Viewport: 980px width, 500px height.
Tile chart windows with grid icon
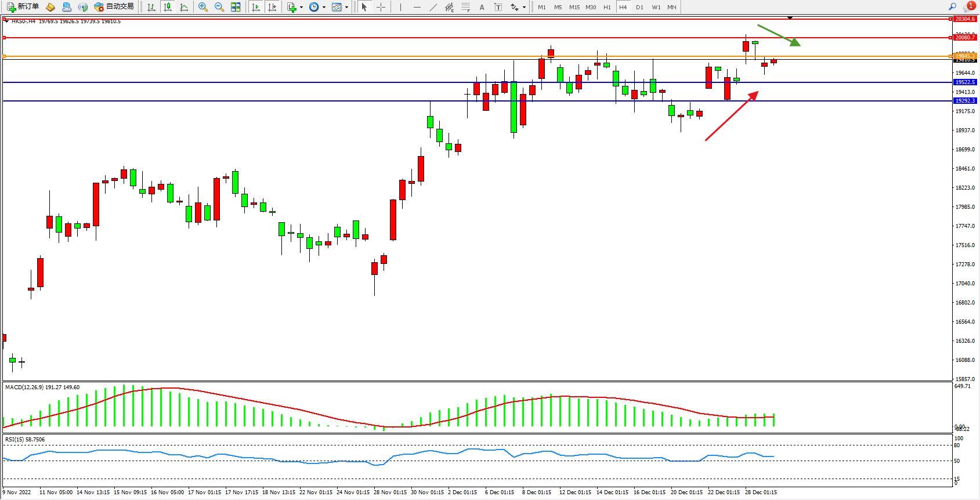236,7
